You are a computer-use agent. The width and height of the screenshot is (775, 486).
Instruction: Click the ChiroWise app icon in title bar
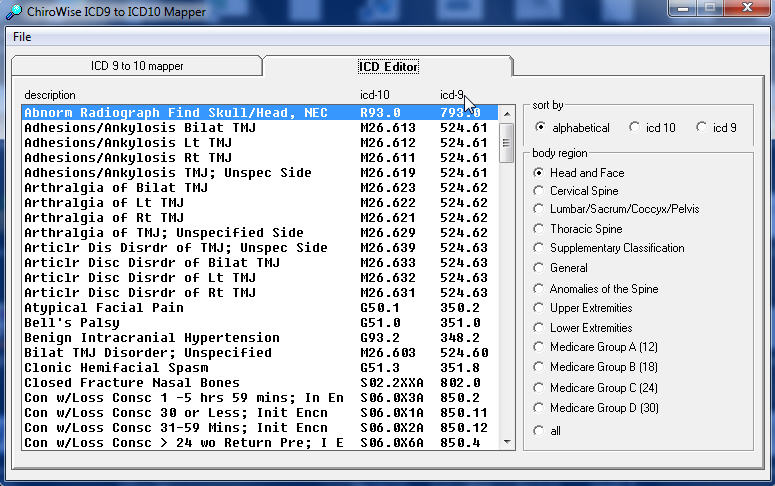pos(13,11)
